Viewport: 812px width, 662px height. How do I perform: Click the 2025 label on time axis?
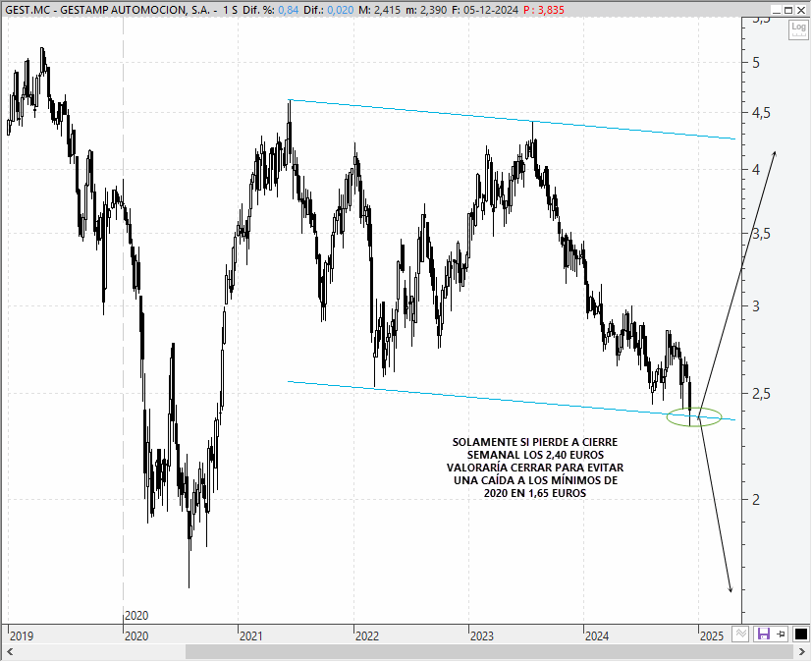pos(712,635)
